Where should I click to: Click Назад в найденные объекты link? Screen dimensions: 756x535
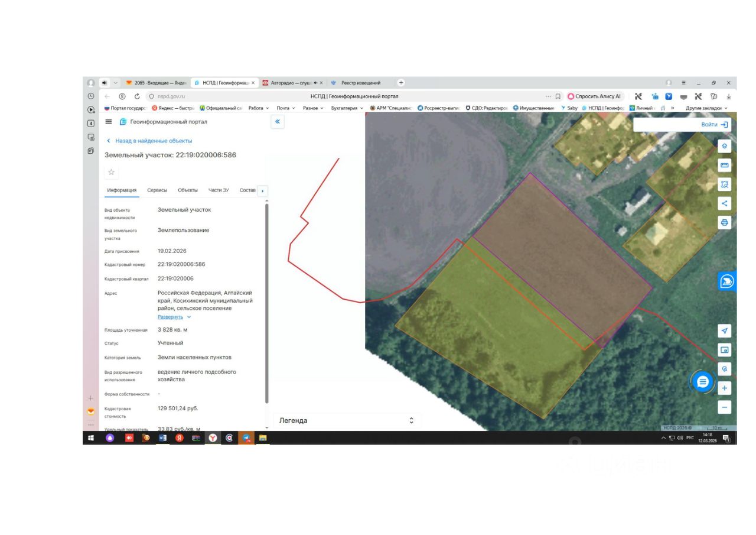pos(149,141)
